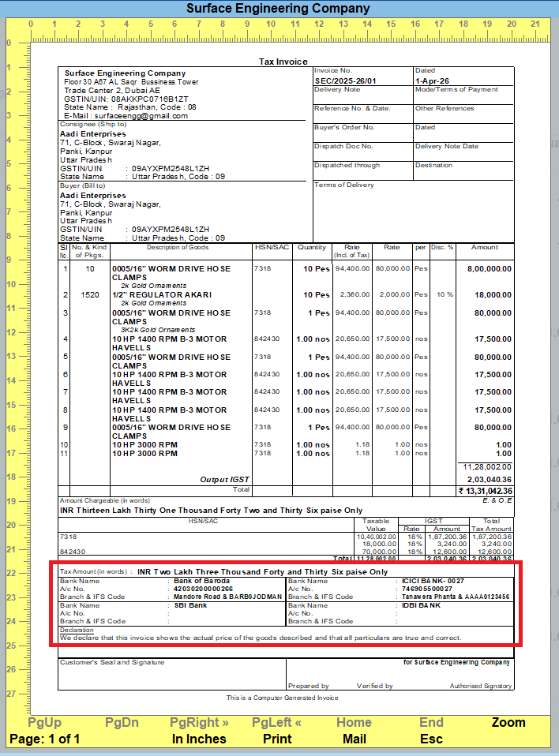
Task: Activate the Zoom option
Action: tap(508, 722)
